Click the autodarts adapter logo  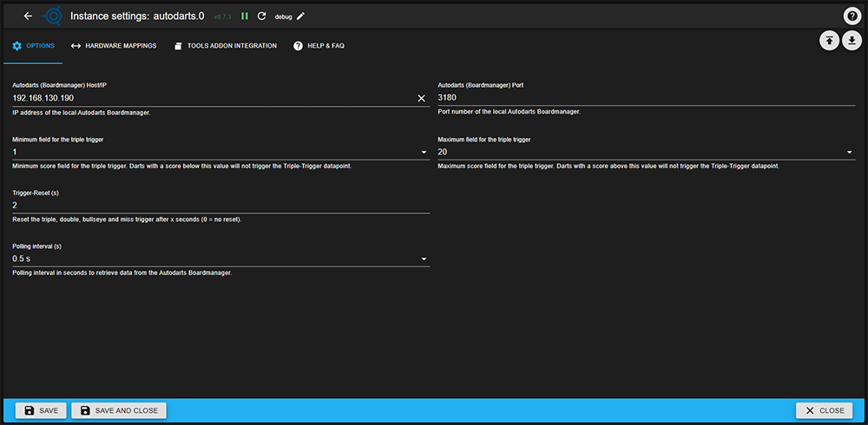tap(53, 16)
